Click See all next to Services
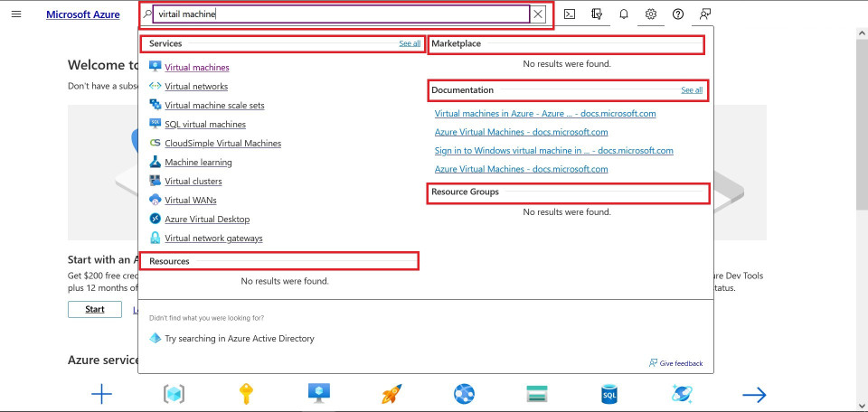 (x=410, y=43)
